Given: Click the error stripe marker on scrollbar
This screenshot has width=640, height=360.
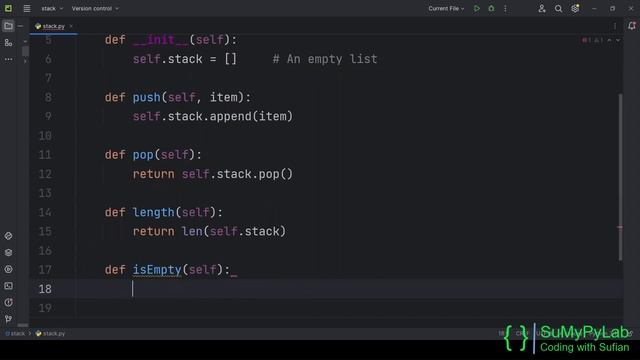Looking at the screenshot, I should click(620, 227).
